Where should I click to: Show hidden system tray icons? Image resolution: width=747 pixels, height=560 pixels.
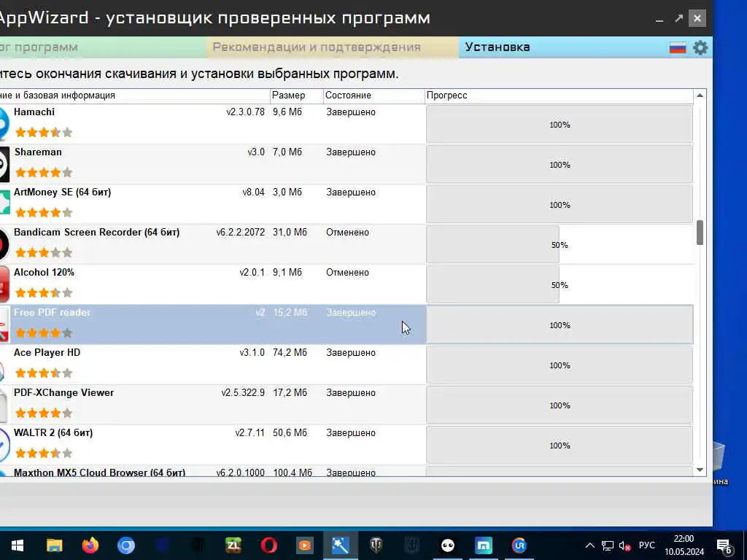click(589, 545)
